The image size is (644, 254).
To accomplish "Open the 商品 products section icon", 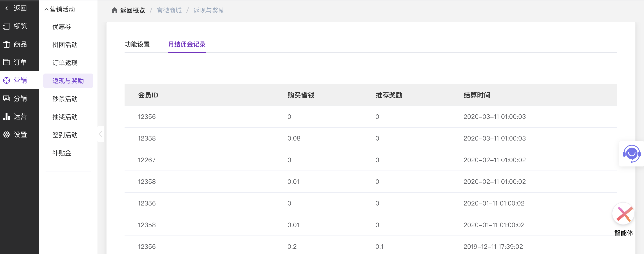I will [7, 44].
